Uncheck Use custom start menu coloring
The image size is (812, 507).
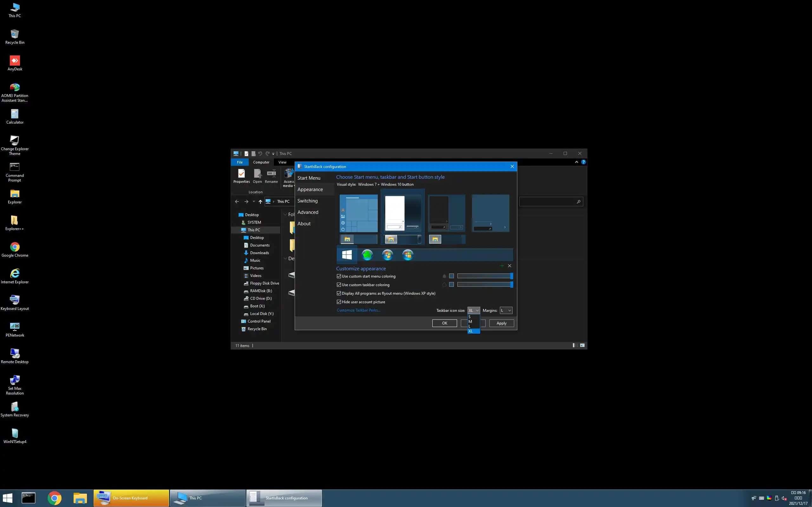339,276
